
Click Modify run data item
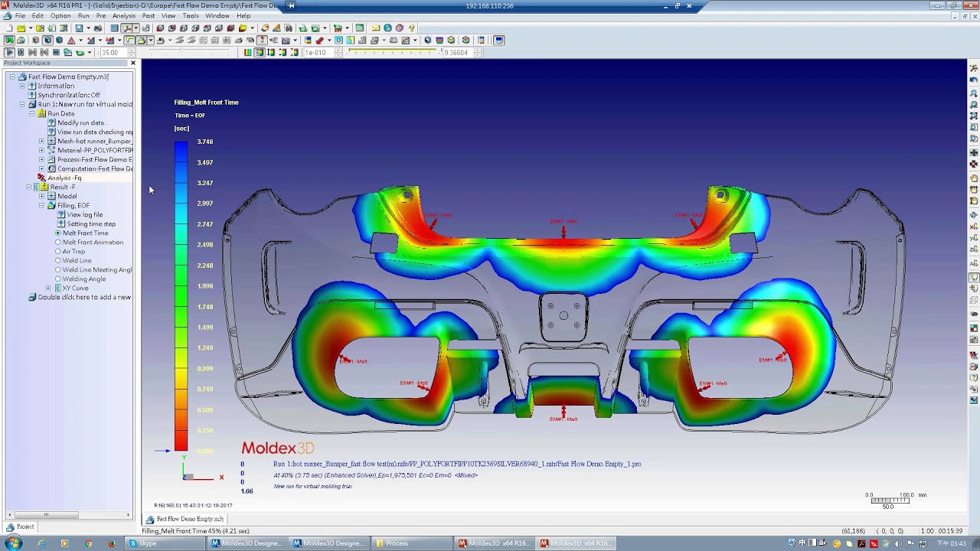click(x=81, y=122)
